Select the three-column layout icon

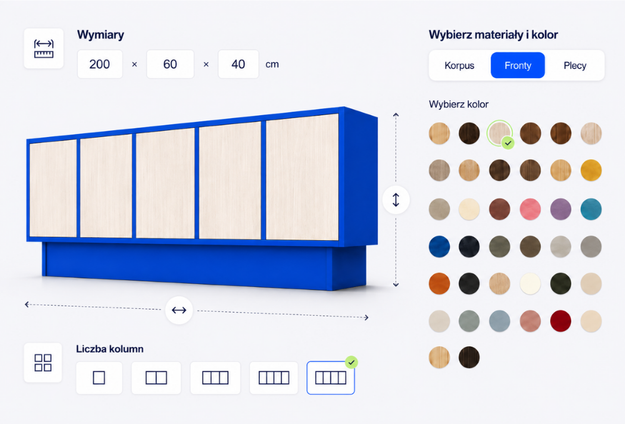coord(215,378)
